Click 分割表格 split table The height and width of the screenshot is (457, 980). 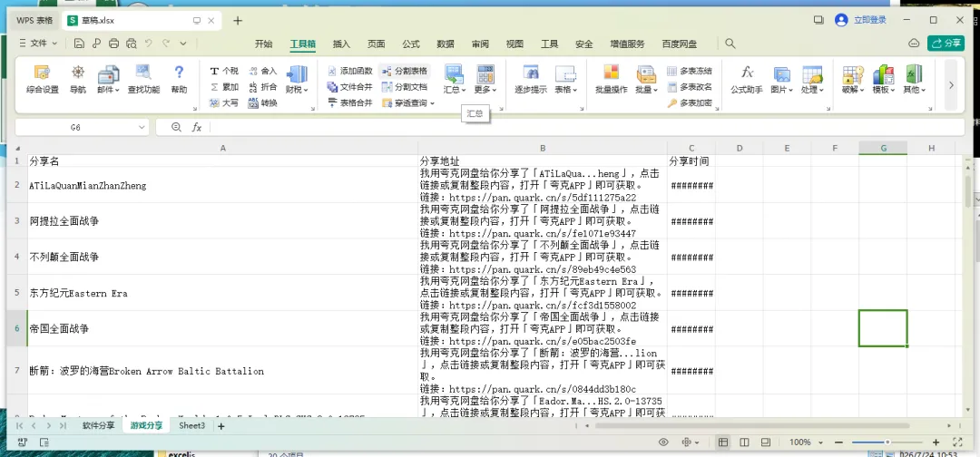(x=405, y=71)
